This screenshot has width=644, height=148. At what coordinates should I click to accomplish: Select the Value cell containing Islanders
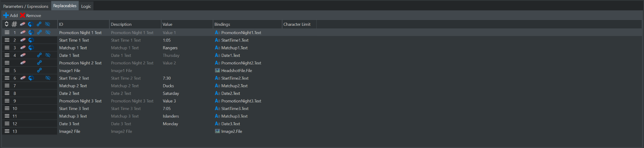(x=187, y=116)
